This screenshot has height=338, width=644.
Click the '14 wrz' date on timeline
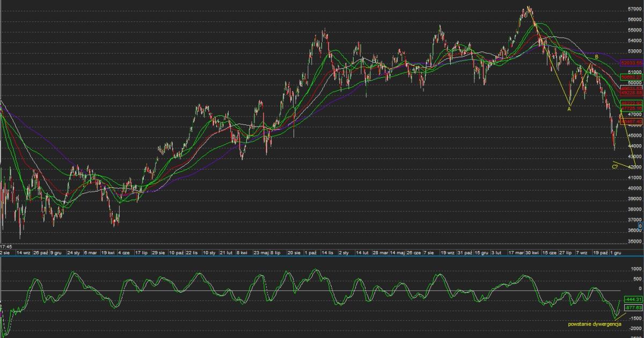tap(24, 252)
